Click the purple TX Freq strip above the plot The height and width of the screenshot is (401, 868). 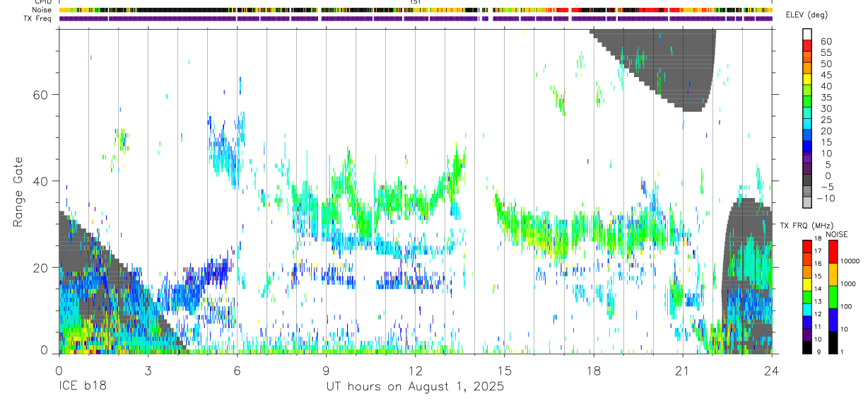tap(416, 18)
